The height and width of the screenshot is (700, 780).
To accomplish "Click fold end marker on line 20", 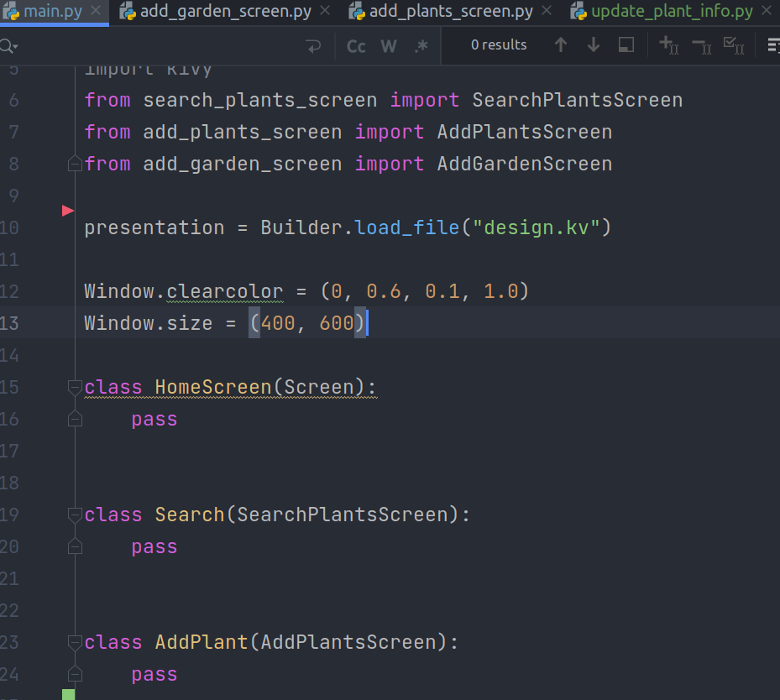I will click(75, 547).
